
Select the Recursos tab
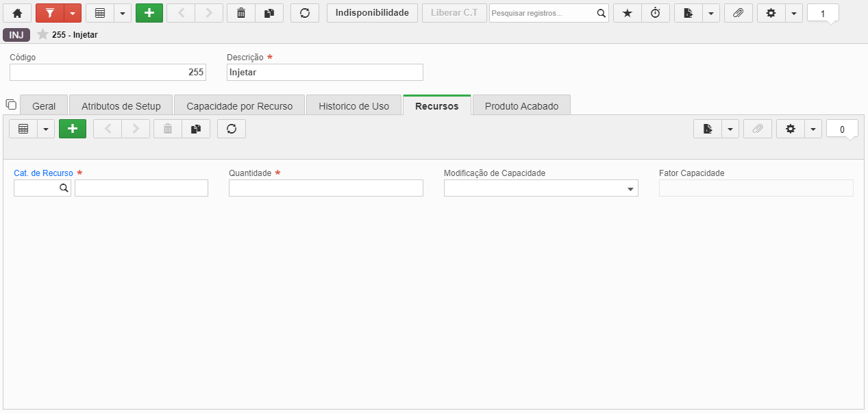(437, 106)
